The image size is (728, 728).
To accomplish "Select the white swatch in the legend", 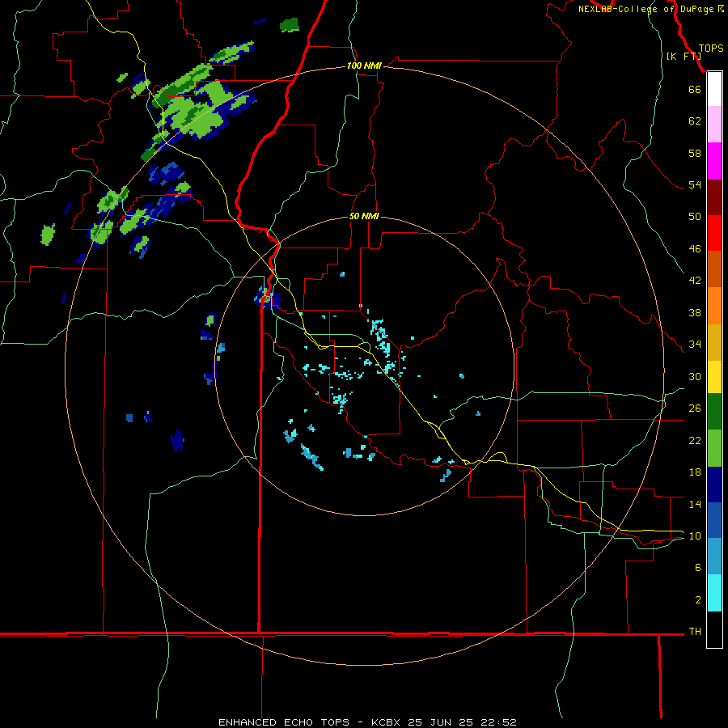I will (x=714, y=89).
